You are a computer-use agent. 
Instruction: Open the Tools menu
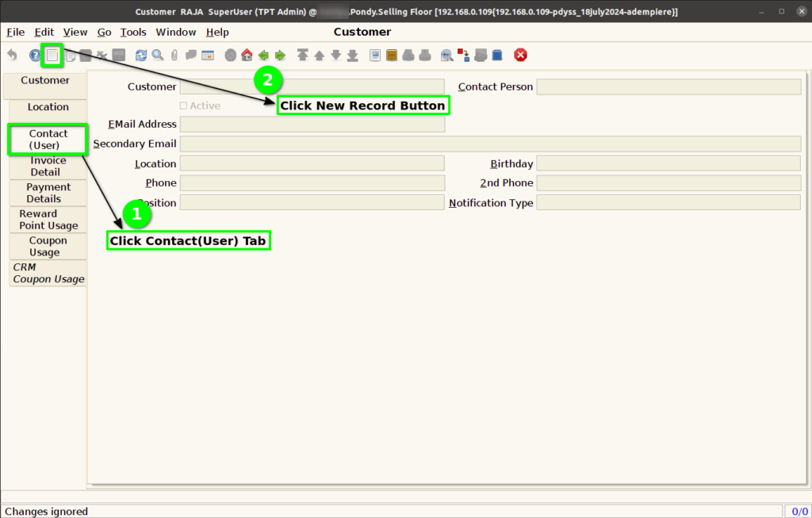pyautogui.click(x=133, y=32)
